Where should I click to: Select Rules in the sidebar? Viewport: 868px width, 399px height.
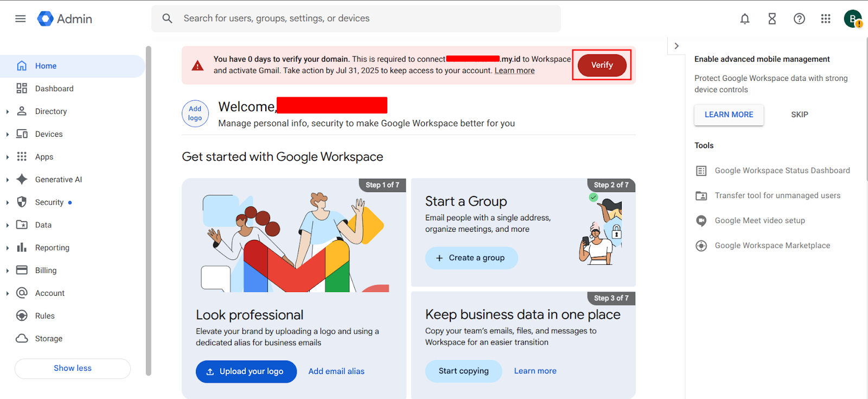pyautogui.click(x=45, y=316)
